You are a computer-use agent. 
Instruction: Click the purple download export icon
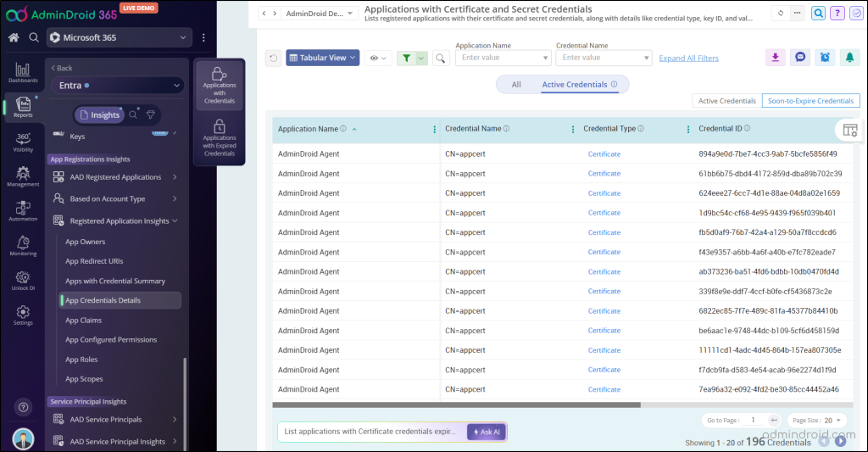(x=775, y=57)
